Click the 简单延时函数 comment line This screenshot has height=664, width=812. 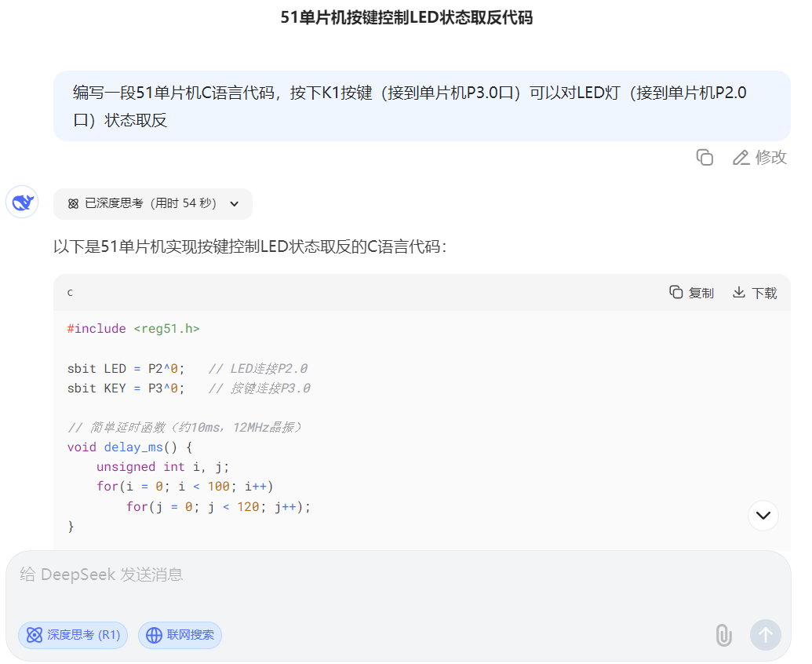pos(185,428)
